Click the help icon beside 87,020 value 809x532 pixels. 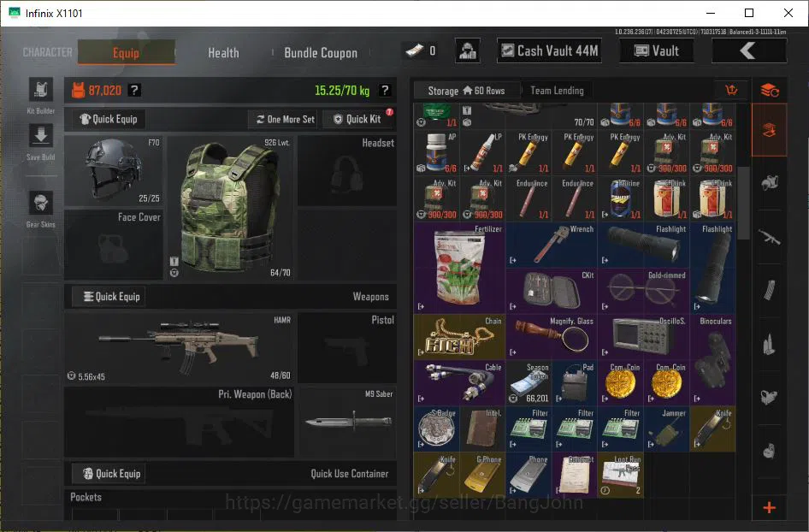[134, 91]
